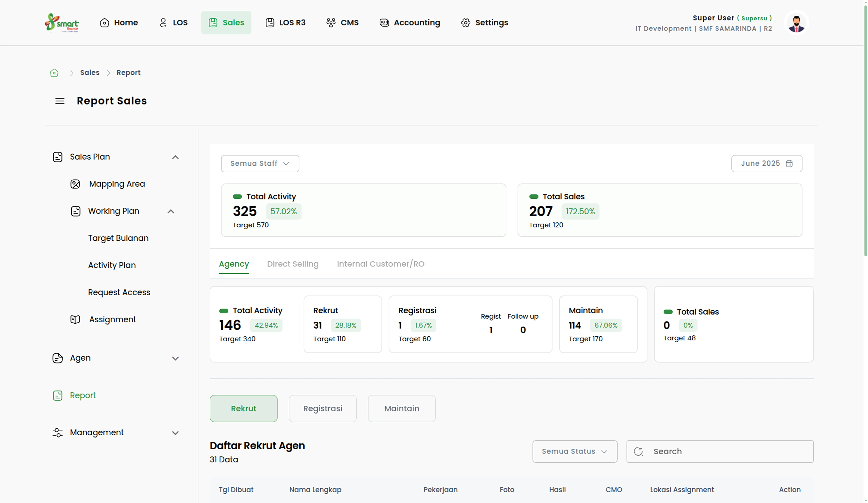Screen dimensions: 868x503
Task: Click the Pekerjaan column header
Action: coord(441,490)
